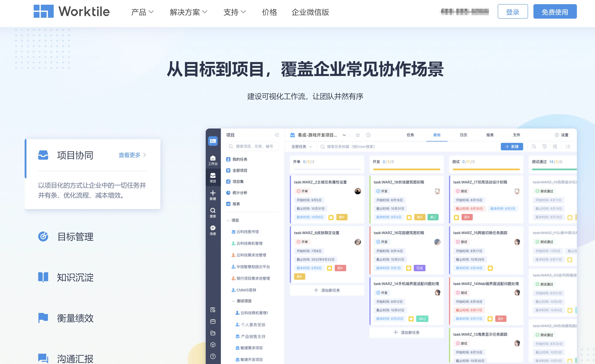Collapse the 测试项目 tree node
The height and width of the screenshot is (364, 595).
coord(234,301)
